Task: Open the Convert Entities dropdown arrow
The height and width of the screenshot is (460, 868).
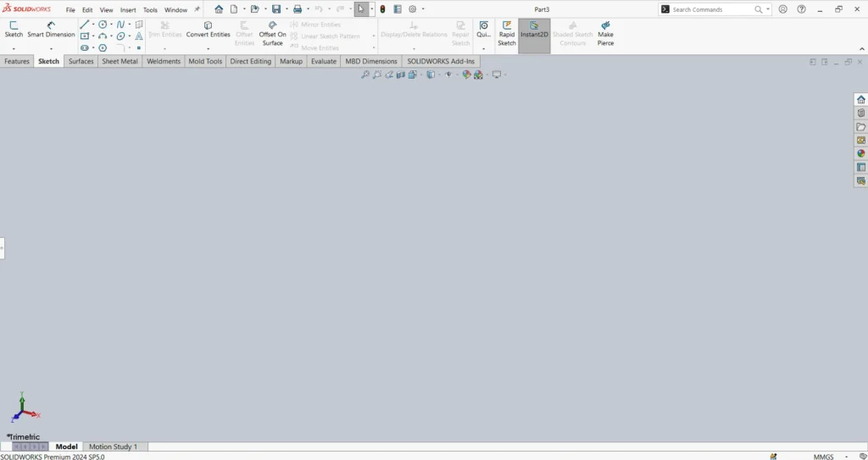Action: (209, 49)
